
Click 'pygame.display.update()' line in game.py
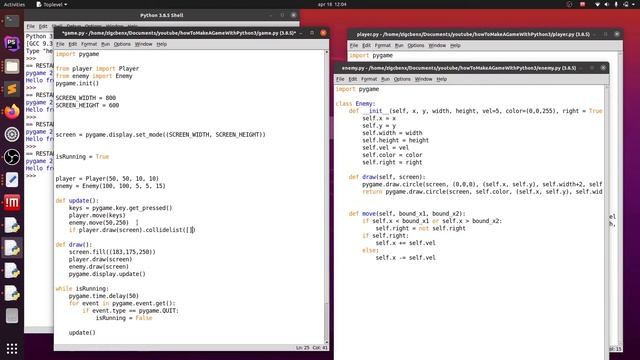[107, 274]
